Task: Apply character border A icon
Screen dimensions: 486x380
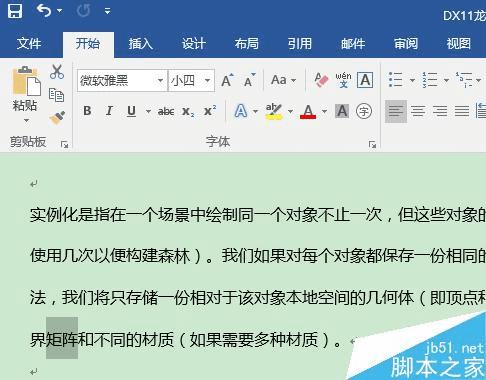Action: (365, 80)
